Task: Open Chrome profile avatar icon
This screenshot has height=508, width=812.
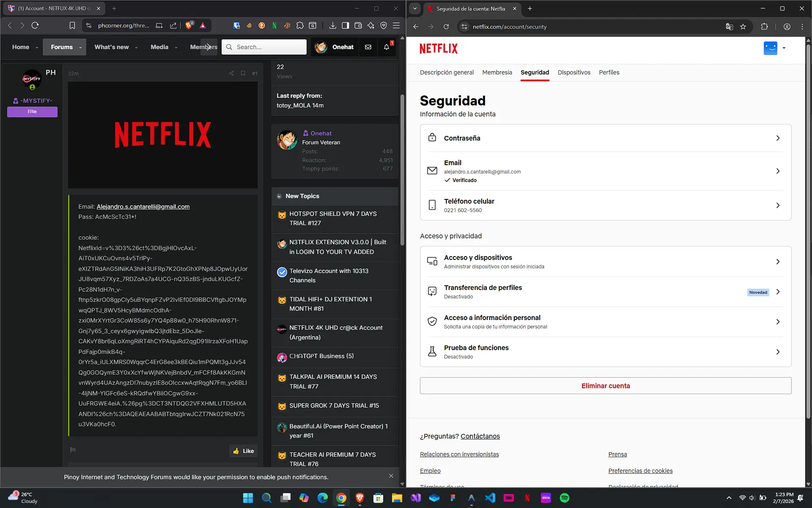Action: point(787,27)
